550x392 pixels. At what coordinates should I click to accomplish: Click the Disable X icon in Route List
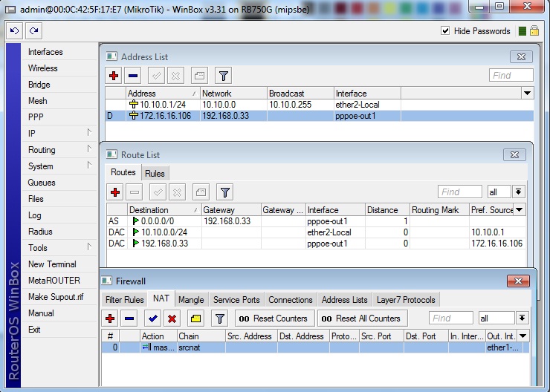(177, 192)
